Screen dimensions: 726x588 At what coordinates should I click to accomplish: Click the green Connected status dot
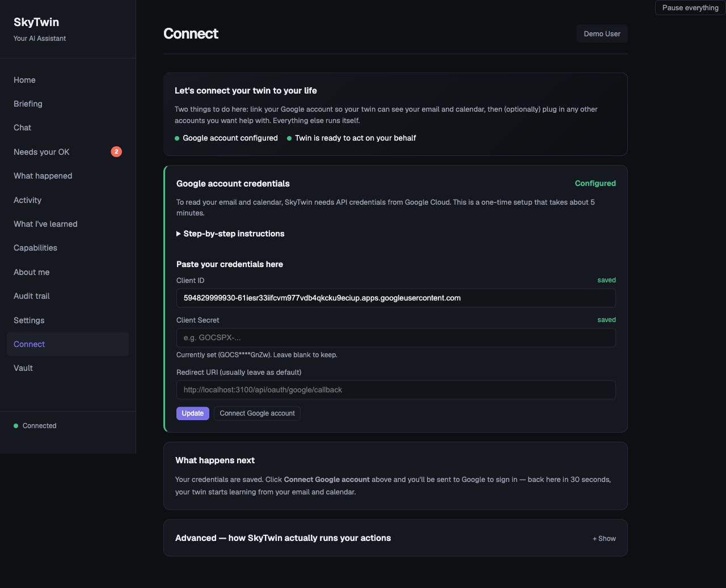[x=16, y=426]
